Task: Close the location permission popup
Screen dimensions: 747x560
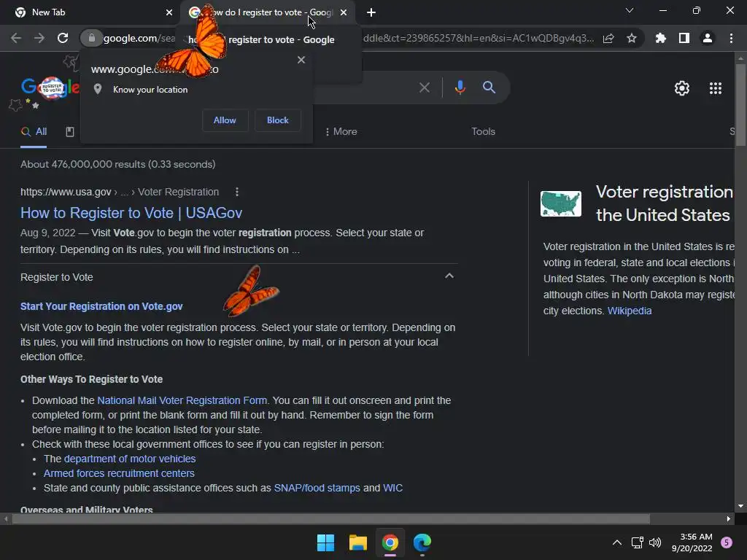Action: tap(301, 60)
